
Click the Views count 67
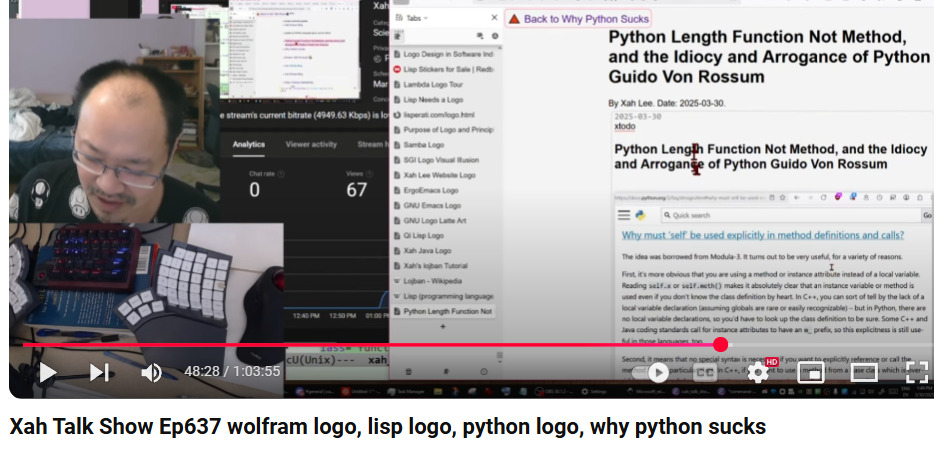356,190
